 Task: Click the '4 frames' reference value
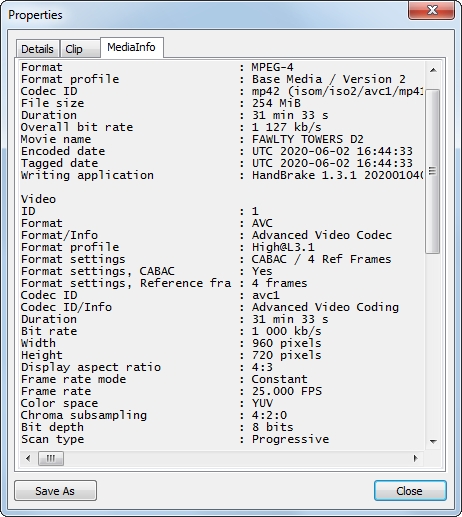coord(279,283)
